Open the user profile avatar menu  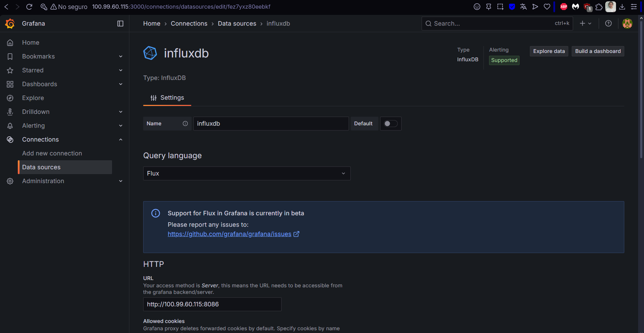click(627, 24)
